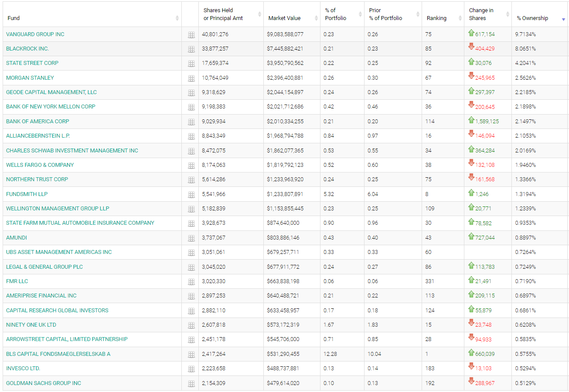Open table icon in Ninety One UK row
Image resolution: width=569 pixels, height=392 pixels.
click(x=191, y=325)
